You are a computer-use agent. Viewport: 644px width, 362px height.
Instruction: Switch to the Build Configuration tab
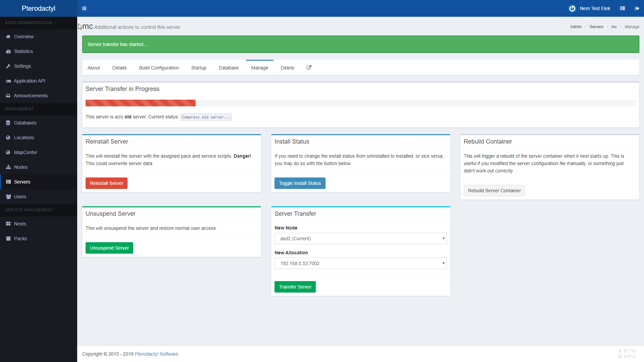coord(159,68)
